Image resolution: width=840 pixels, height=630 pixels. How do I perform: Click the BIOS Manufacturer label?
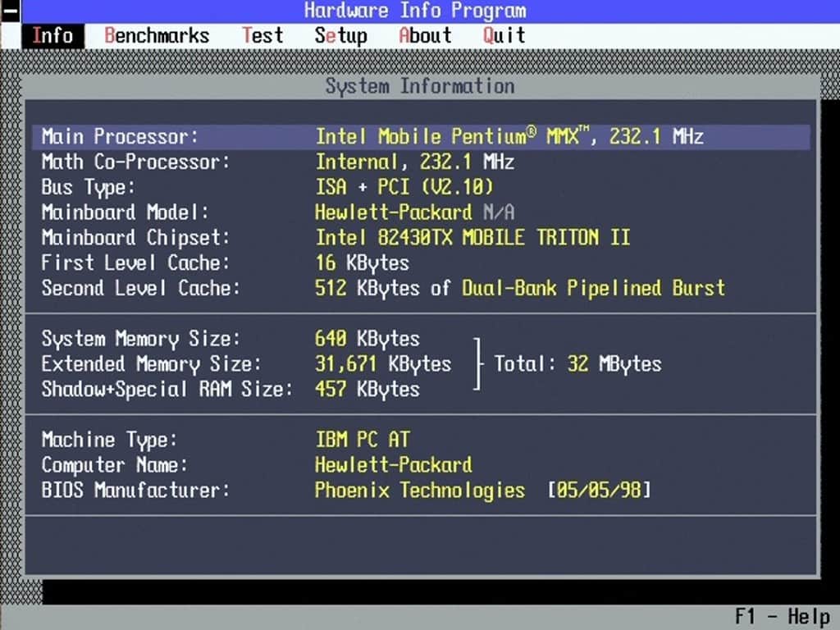click(135, 491)
